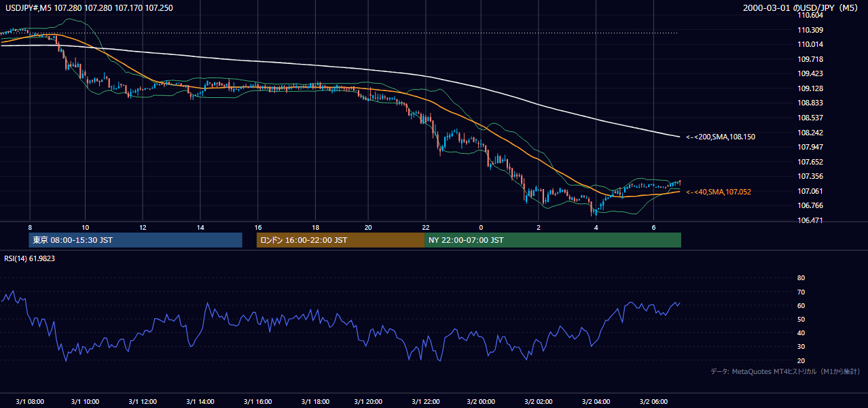Viewport: 868px width, 408px height.
Task: Click the 3/2 06:00 bottom time label
Action: pyautogui.click(x=653, y=402)
